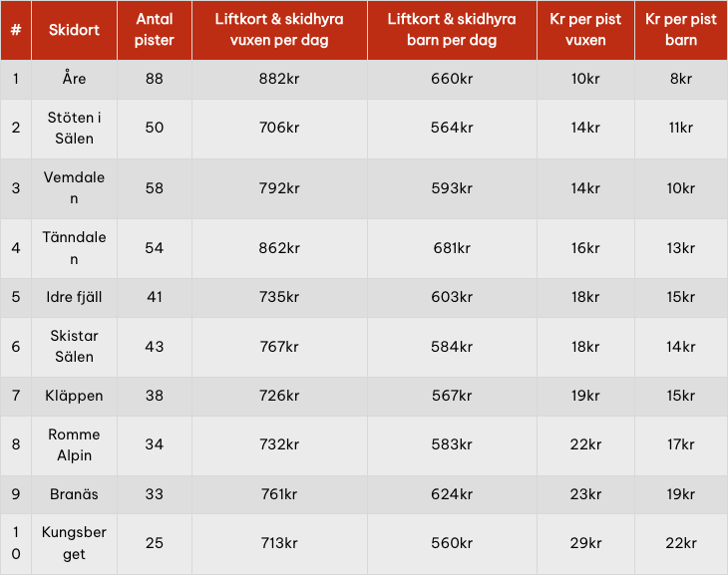
Task: Select the Skistar Sälen cell
Action: point(74,346)
